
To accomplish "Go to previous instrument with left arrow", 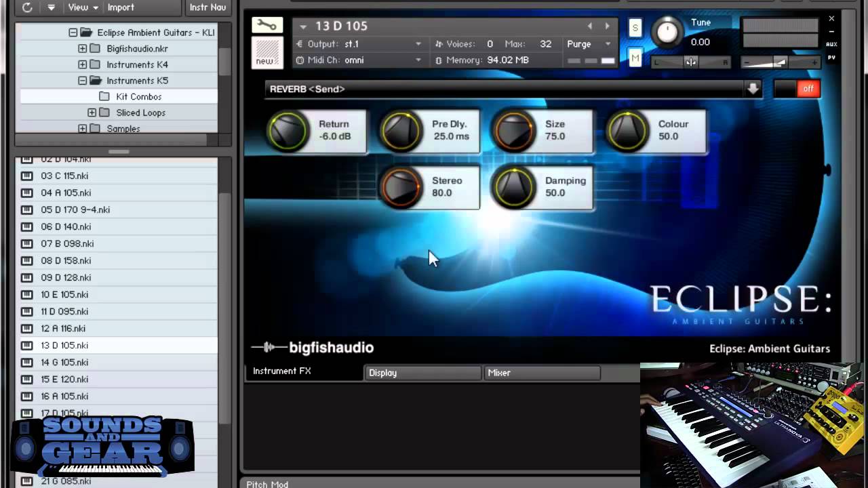I will point(589,26).
